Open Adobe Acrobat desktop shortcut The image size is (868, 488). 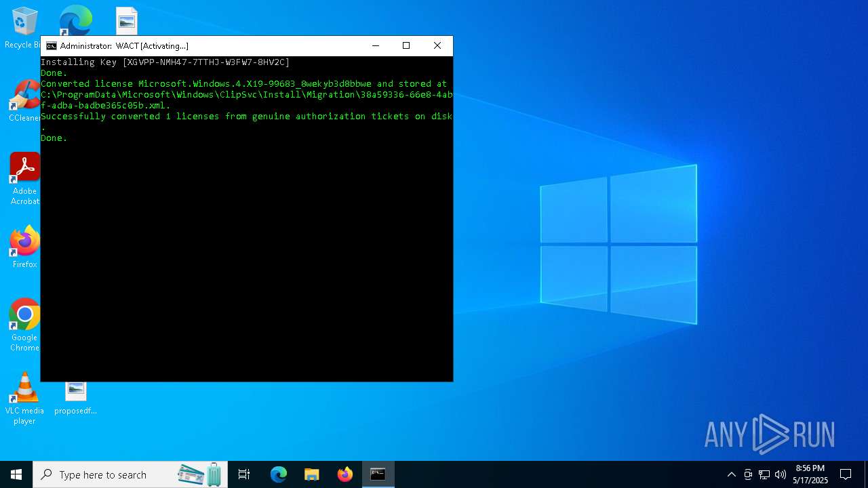pos(24,178)
